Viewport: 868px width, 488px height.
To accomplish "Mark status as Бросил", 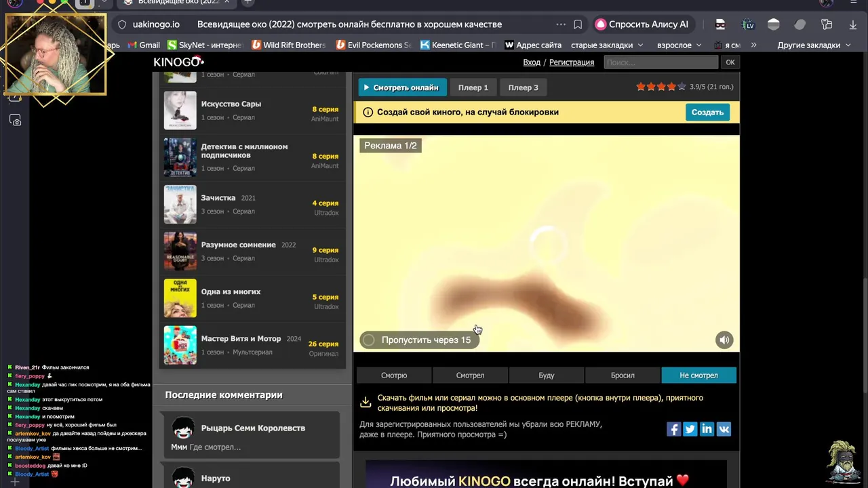I will click(x=623, y=375).
